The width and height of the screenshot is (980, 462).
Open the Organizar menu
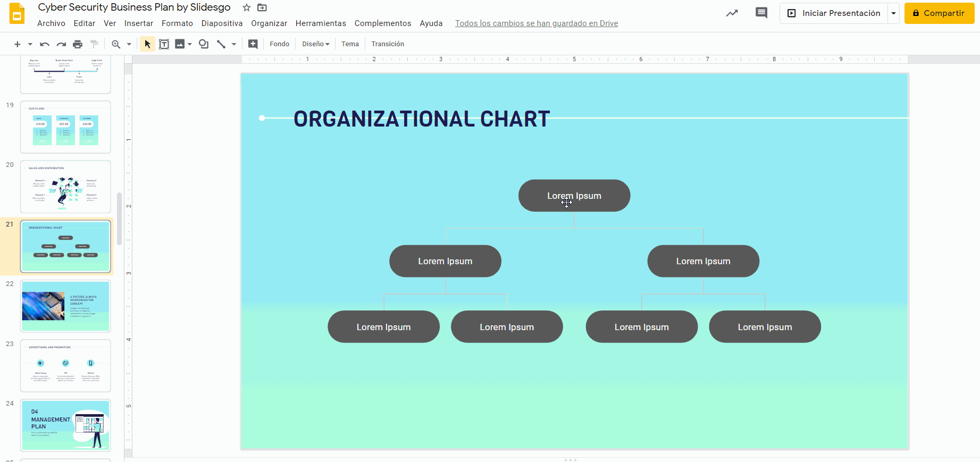(269, 23)
